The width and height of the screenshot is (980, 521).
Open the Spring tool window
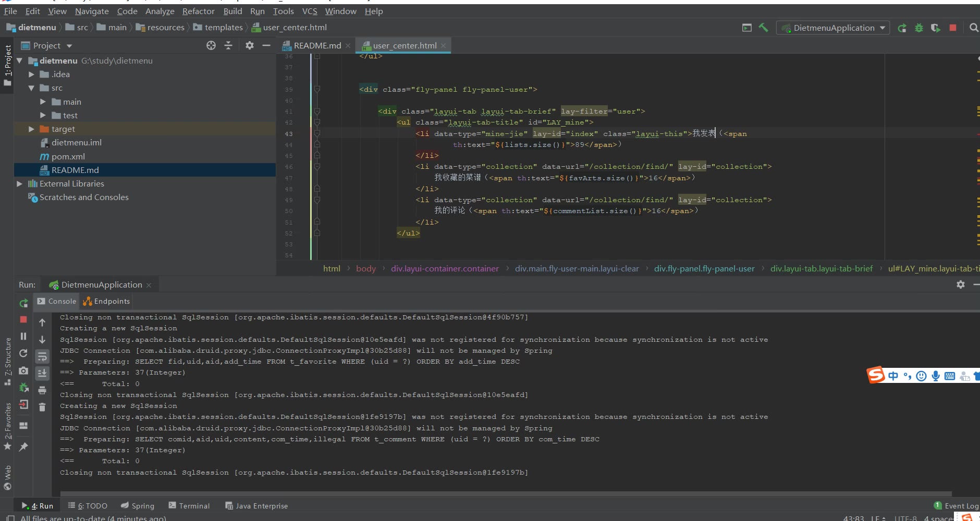(x=138, y=505)
